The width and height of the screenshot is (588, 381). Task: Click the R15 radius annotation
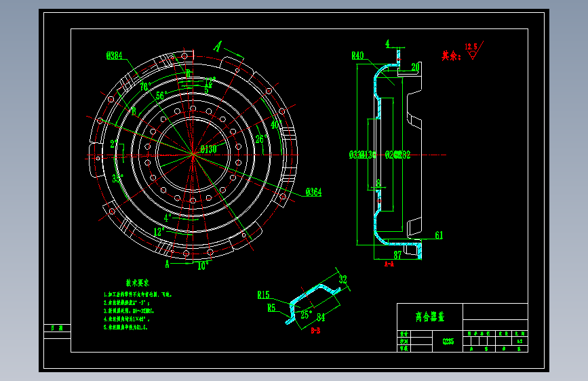[263, 295]
